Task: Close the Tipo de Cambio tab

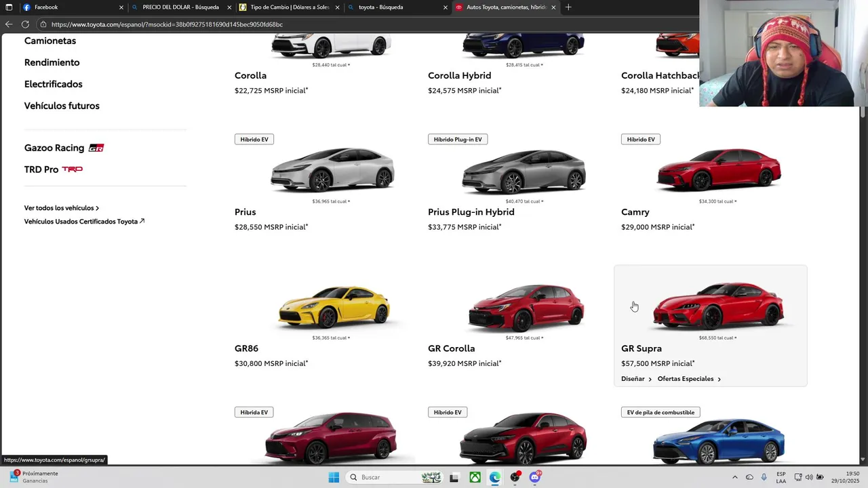Action: (x=337, y=7)
